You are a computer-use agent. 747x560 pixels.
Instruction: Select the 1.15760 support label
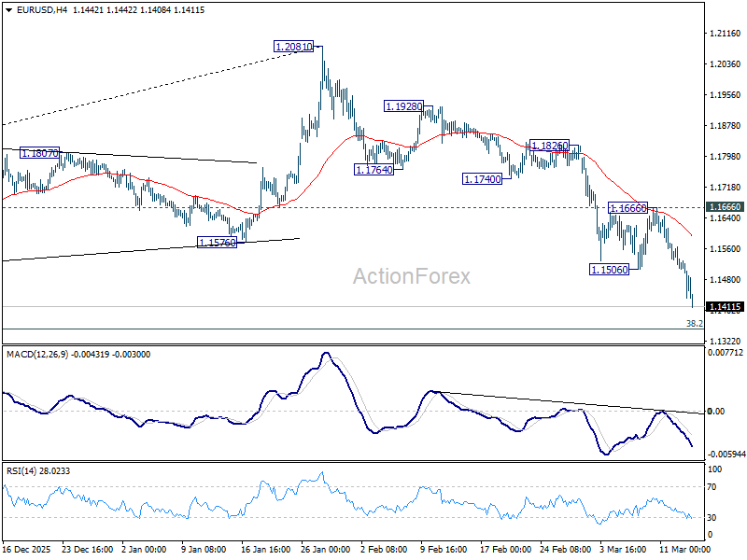point(218,244)
